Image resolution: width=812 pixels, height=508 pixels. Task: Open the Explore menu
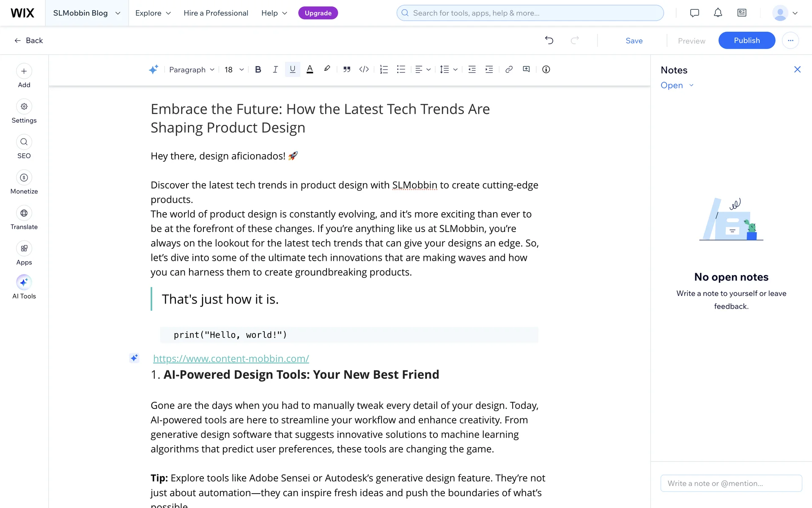pos(153,13)
